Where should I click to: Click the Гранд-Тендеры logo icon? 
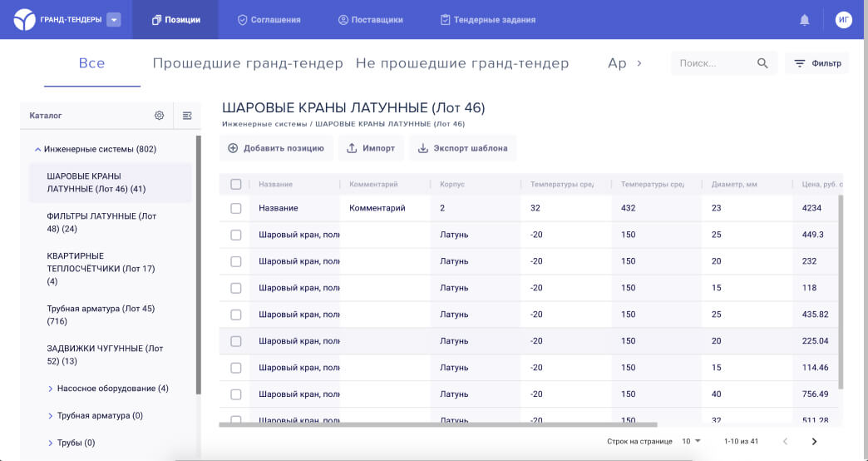click(x=24, y=19)
